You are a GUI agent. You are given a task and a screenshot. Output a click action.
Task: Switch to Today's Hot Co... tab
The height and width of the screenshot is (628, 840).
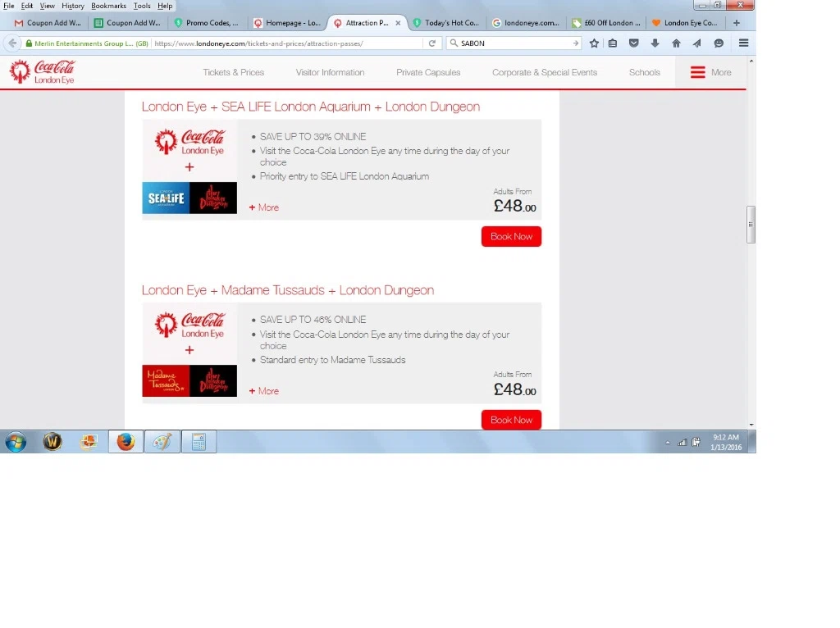(447, 23)
